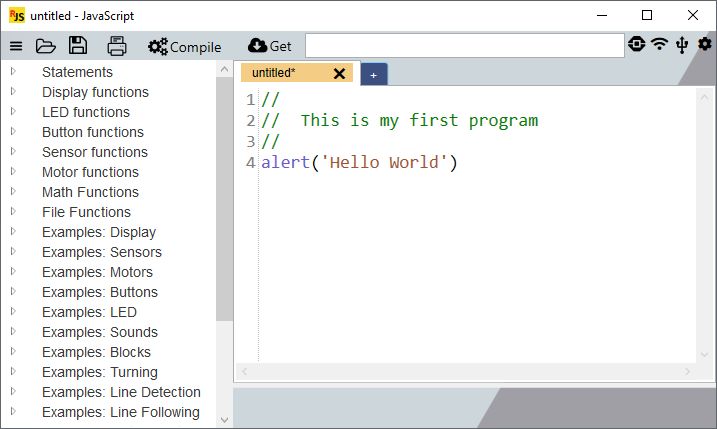Click the printer icon
717x429 pixels.
coord(117,46)
